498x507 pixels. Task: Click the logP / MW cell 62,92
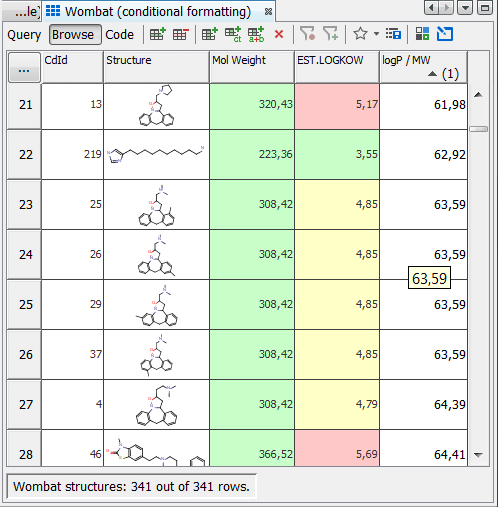(424, 155)
